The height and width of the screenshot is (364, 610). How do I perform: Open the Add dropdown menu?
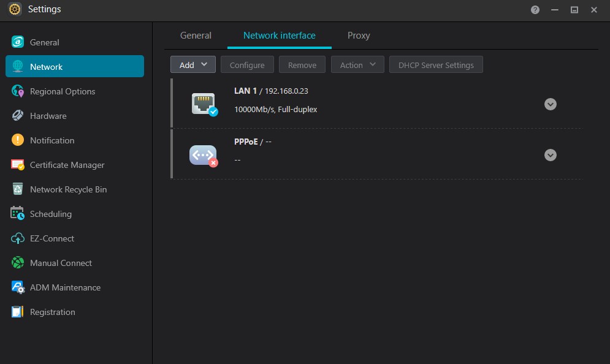(193, 64)
